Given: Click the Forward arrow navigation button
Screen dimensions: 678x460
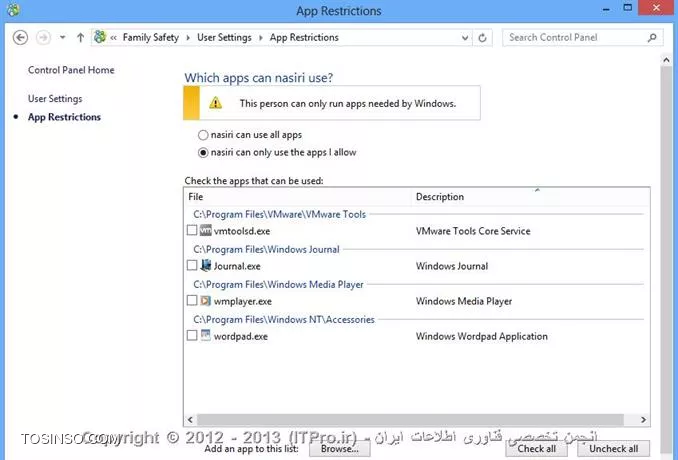Looking at the screenshot, I should 43,38.
